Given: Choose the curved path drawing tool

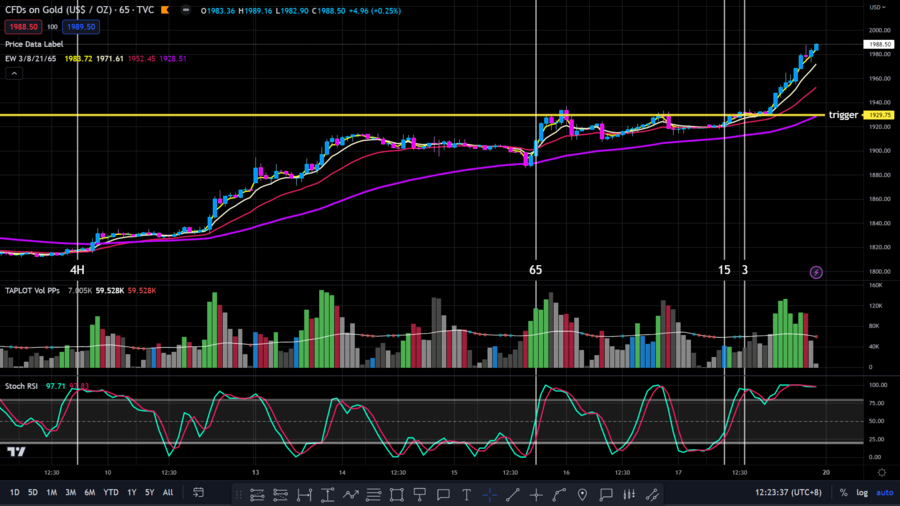Looking at the screenshot, I should 559,495.
